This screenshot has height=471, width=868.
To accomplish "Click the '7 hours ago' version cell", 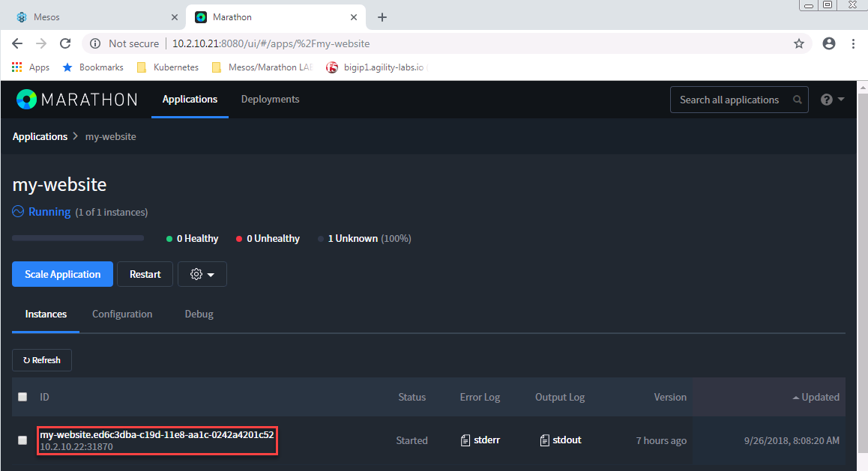I will point(661,440).
